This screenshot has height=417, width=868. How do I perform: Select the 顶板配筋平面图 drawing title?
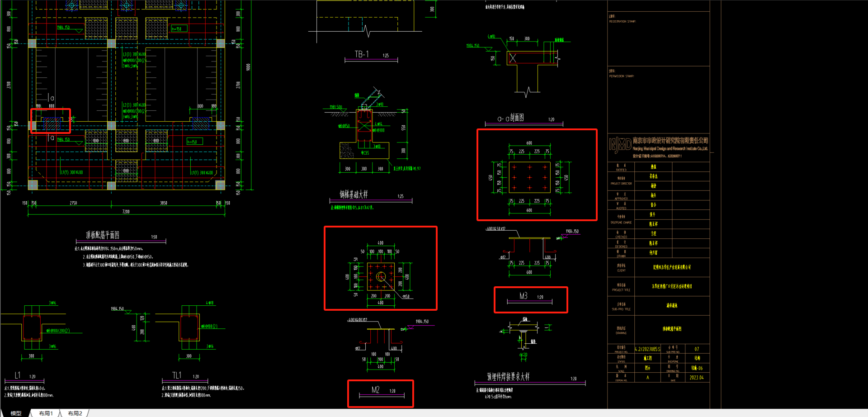[x=103, y=235]
